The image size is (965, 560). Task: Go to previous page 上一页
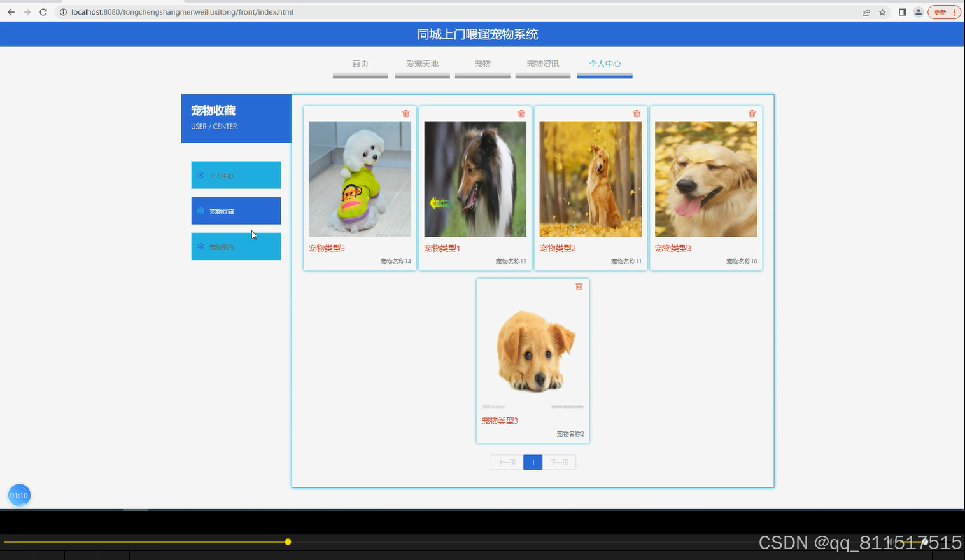pyautogui.click(x=507, y=463)
